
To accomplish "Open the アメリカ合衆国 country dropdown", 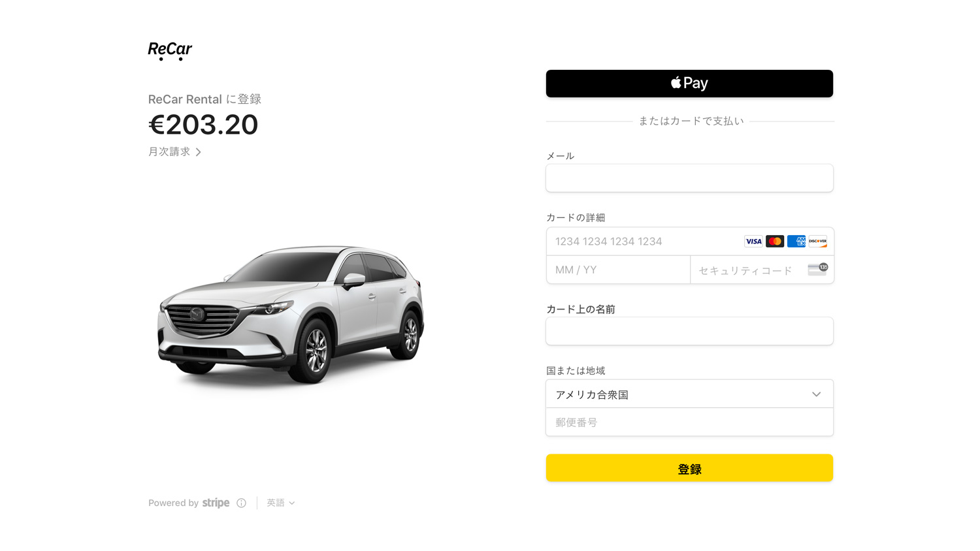I will point(689,394).
